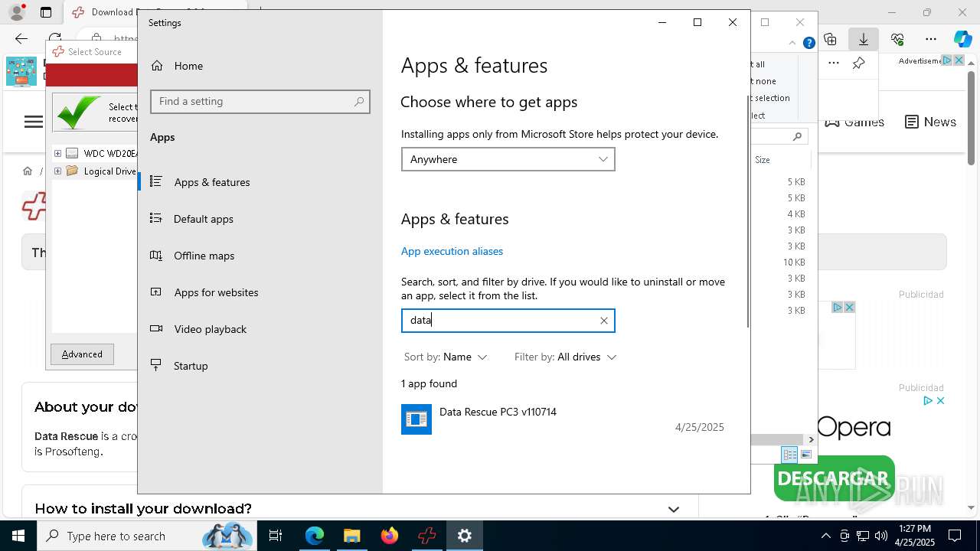Switch to thumbnails view icon
This screenshot has width=980, height=551.
coord(806,455)
